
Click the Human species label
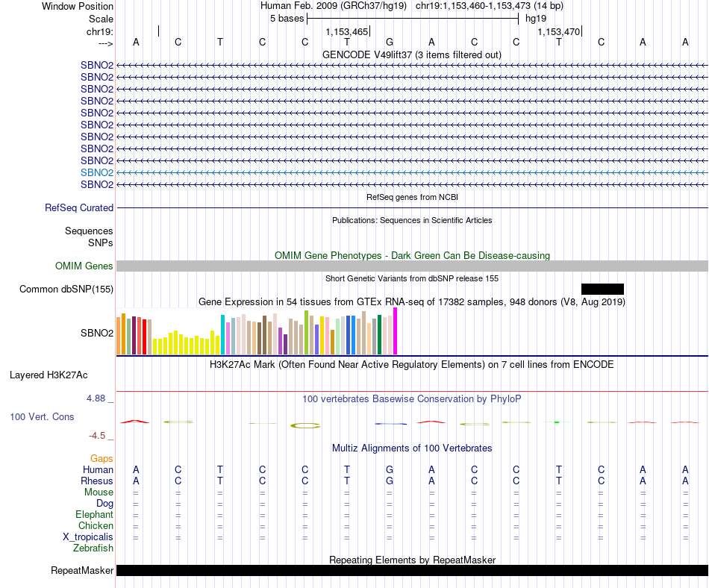point(98,469)
